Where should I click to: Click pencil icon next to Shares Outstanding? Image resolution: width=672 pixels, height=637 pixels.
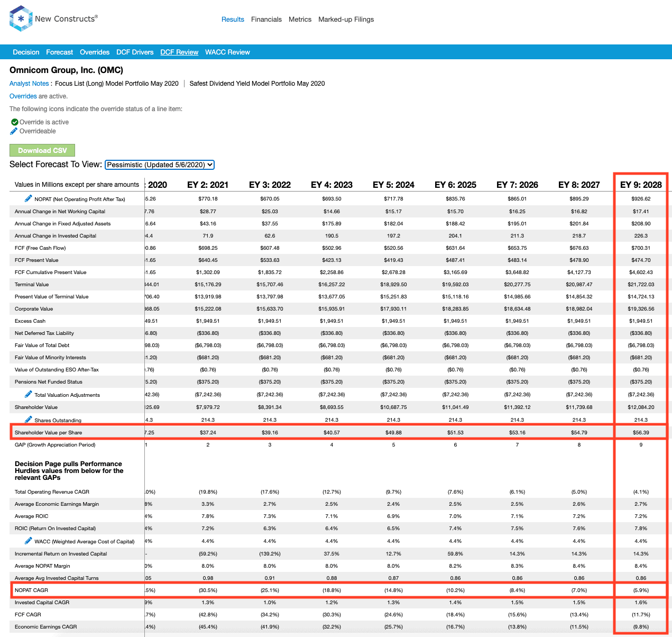pyautogui.click(x=29, y=420)
